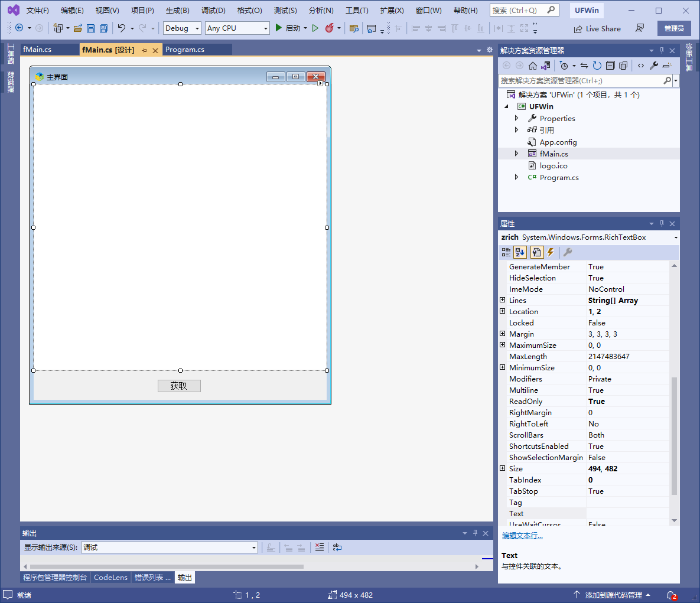Expand the 引用 references node
Image resolution: width=700 pixels, height=603 pixels.
pyautogui.click(x=516, y=130)
